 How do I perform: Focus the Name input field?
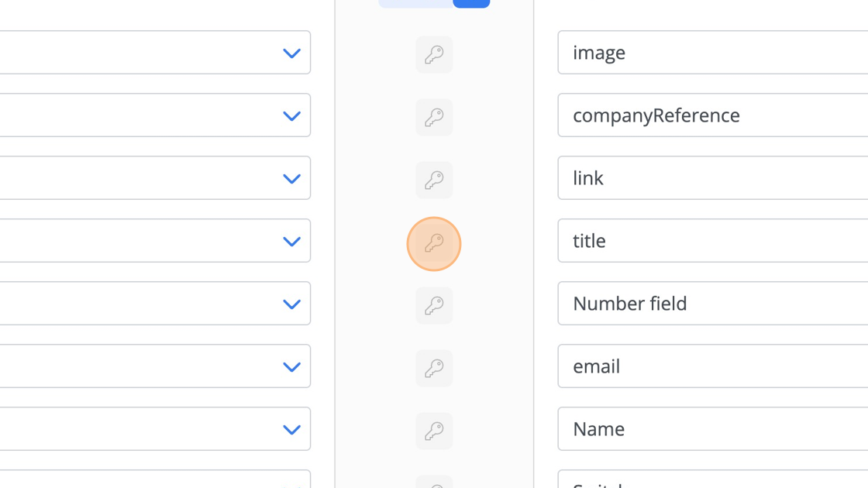coord(713,429)
